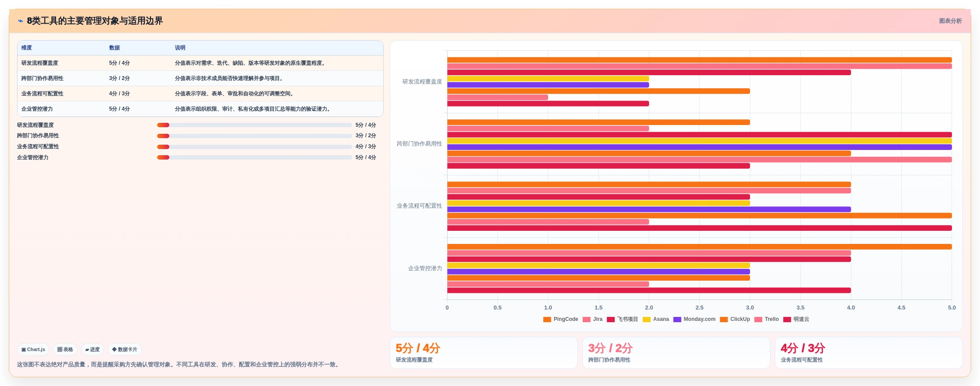Click the 跨部门协作易用性 chart axis label
Viewport: 980px width, 386px height.
coord(420,144)
